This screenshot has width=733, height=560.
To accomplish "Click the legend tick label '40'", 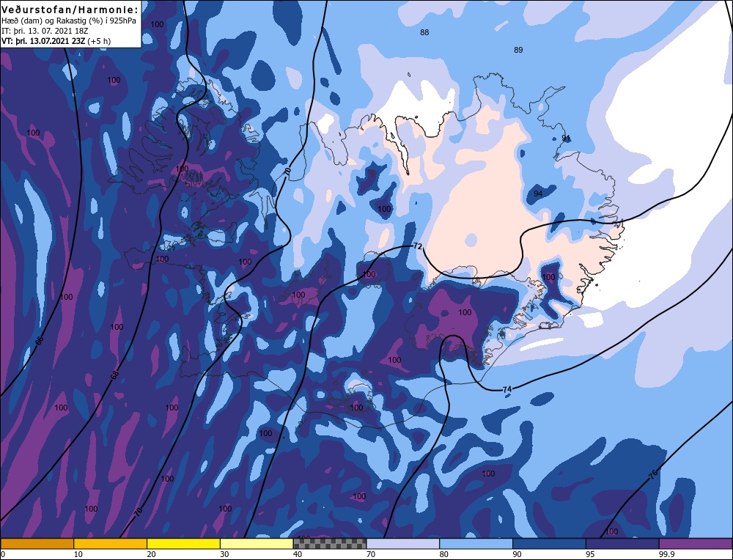I will tap(298, 554).
